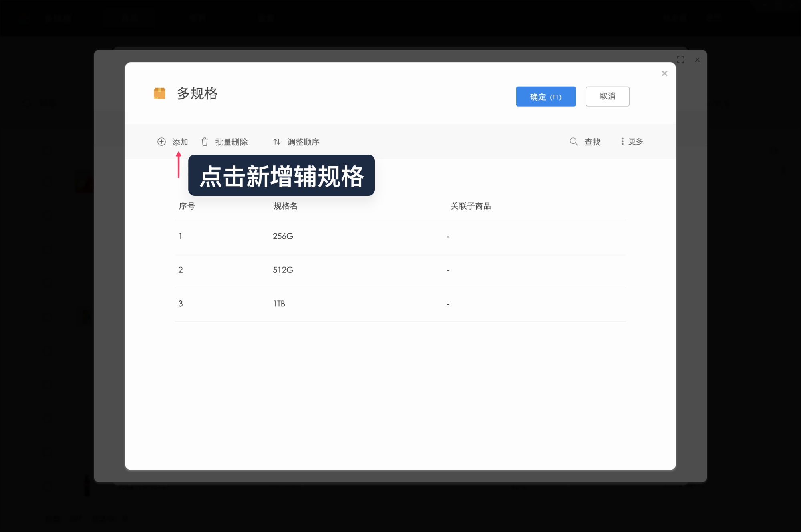The image size is (801, 532).
Task: Click the three-dot icon beside 更多
Action: (622, 141)
